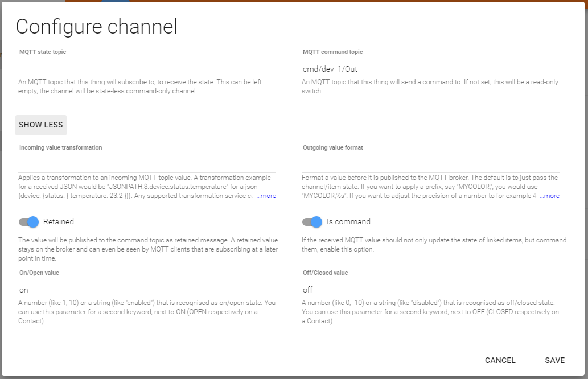Disable the Is command switch
Screen dimensions: 588x379
point(312,222)
